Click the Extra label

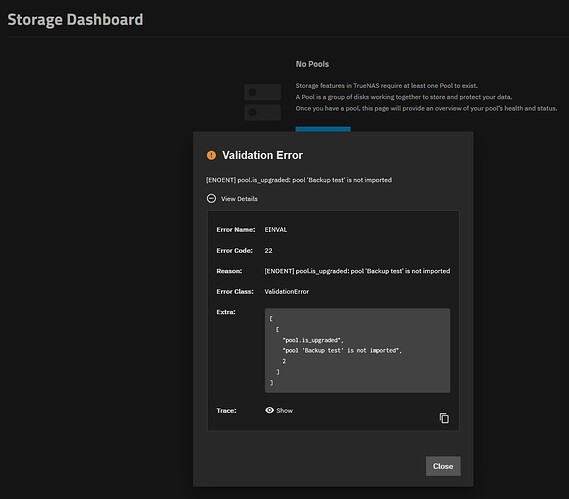226,312
